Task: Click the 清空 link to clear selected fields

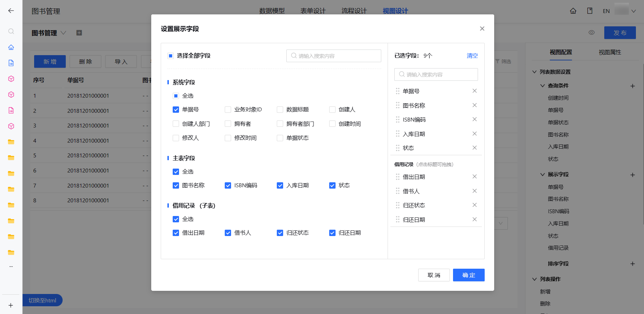Action: pos(472,55)
